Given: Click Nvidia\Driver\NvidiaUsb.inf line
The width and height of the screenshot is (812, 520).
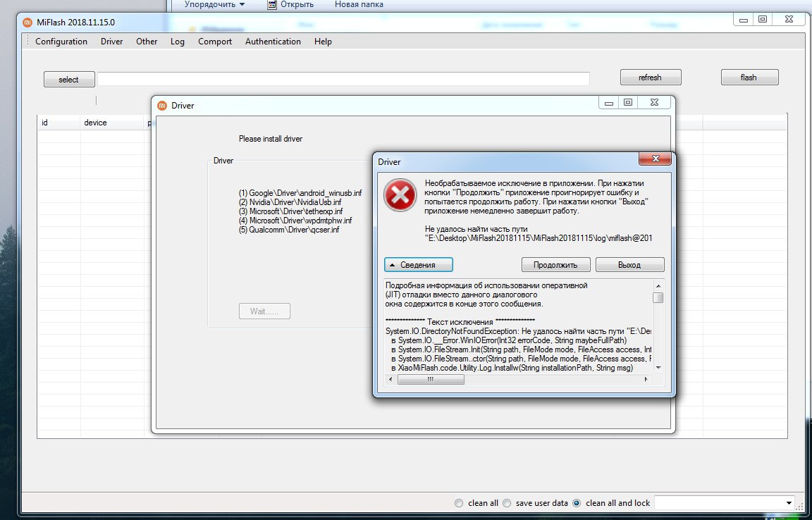Looking at the screenshot, I should point(290,202).
